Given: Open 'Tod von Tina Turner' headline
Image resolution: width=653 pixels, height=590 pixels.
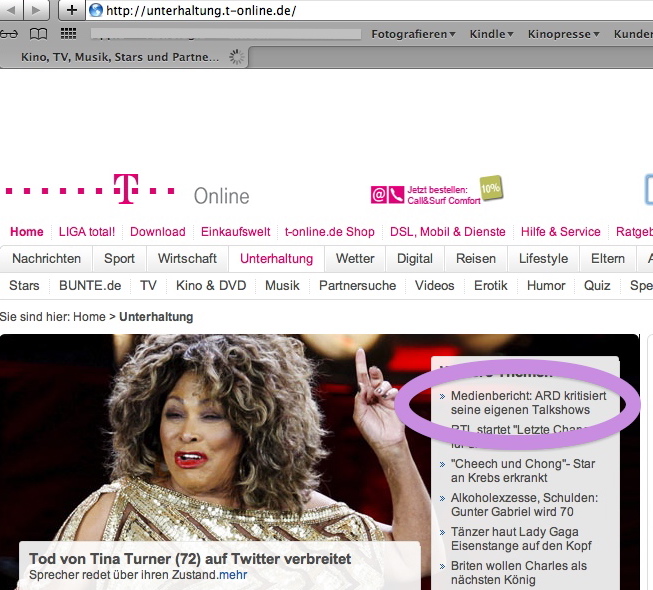Looking at the screenshot, I should 190,559.
